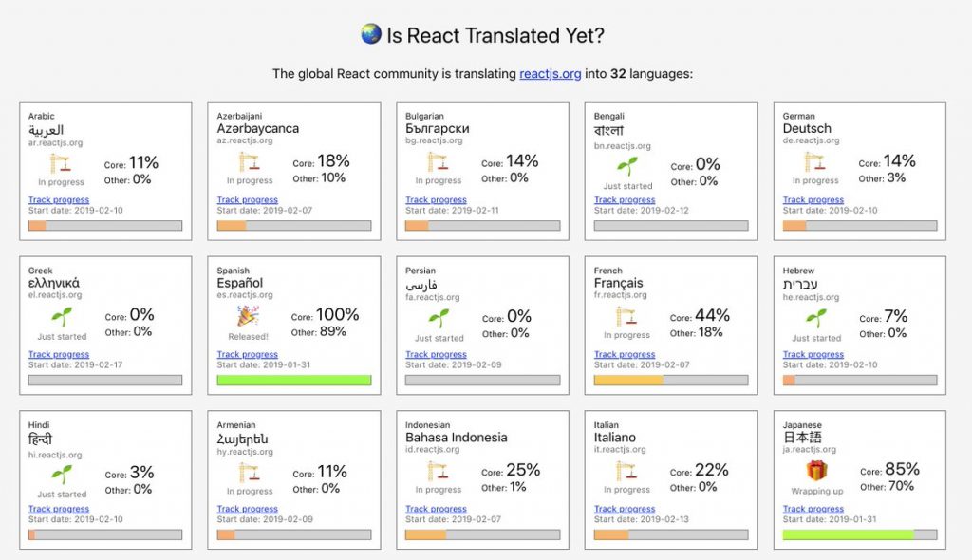Click the seedling icon on the Bengali card
The width and height of the screenshot is (972, 560).
click(x=627, y=168)
